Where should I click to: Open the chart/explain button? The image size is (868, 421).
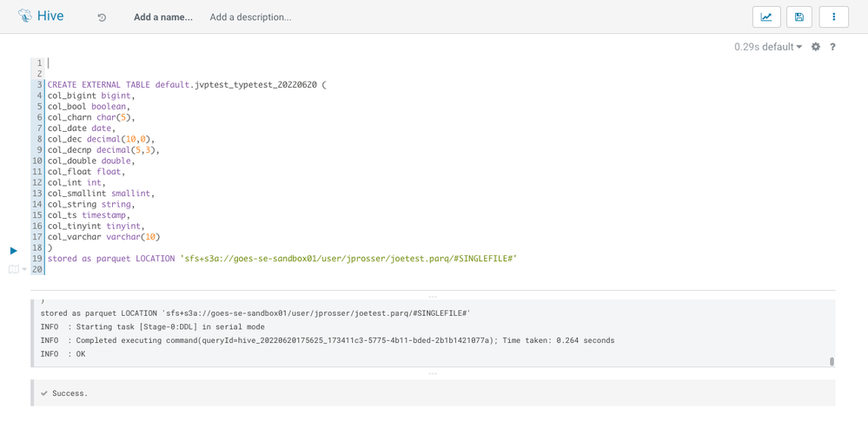point(766,17)
